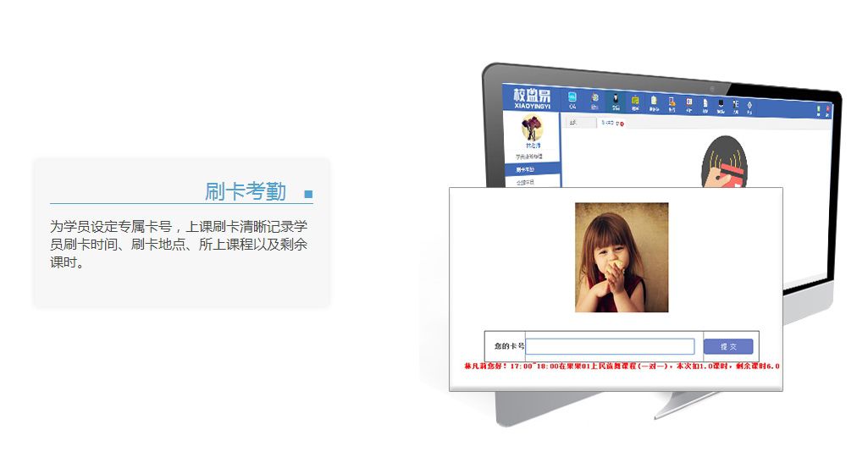Click the round globe-like second toolbar icon
Viewport: 868px width, 463px height.
point(594,100)
